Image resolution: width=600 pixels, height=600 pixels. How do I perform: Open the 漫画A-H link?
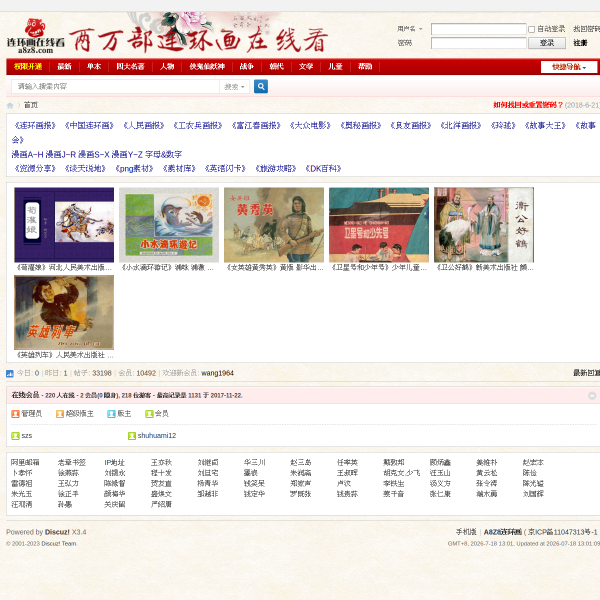pyautogui.click(x=28, y=155)
